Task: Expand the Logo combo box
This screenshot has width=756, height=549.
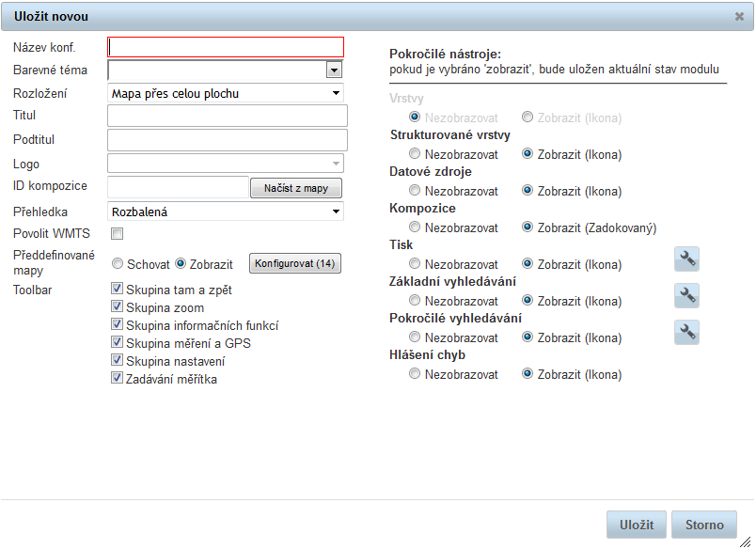Action: 226,164
